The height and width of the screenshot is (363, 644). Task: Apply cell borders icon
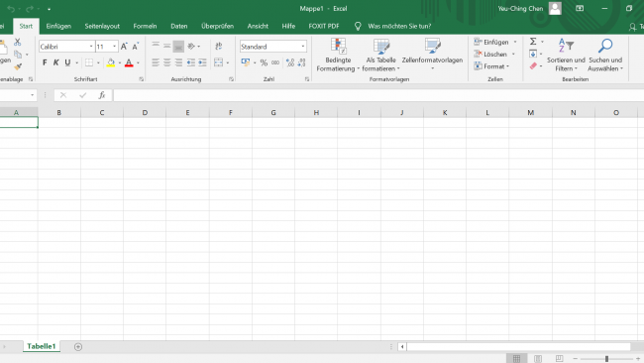pyautogui.click(x=89, y=62)
